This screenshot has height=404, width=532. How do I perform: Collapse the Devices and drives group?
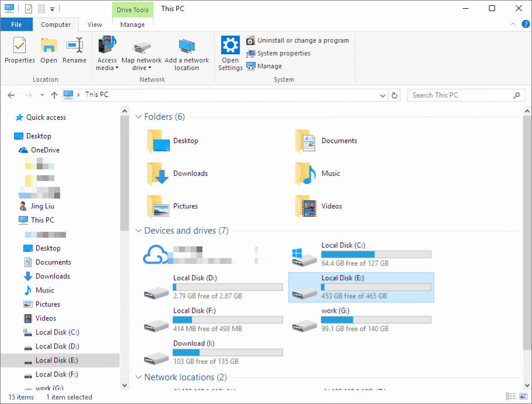point(139,231)
